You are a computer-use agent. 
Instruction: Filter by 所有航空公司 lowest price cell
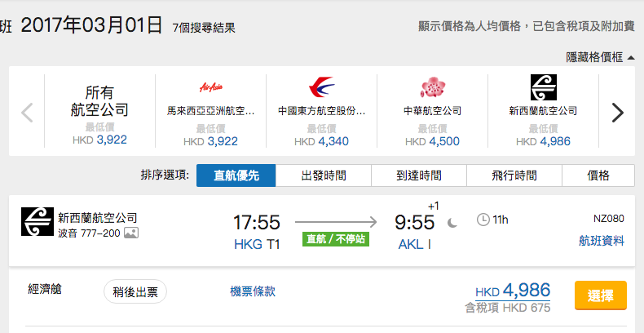tap(99, 111)
